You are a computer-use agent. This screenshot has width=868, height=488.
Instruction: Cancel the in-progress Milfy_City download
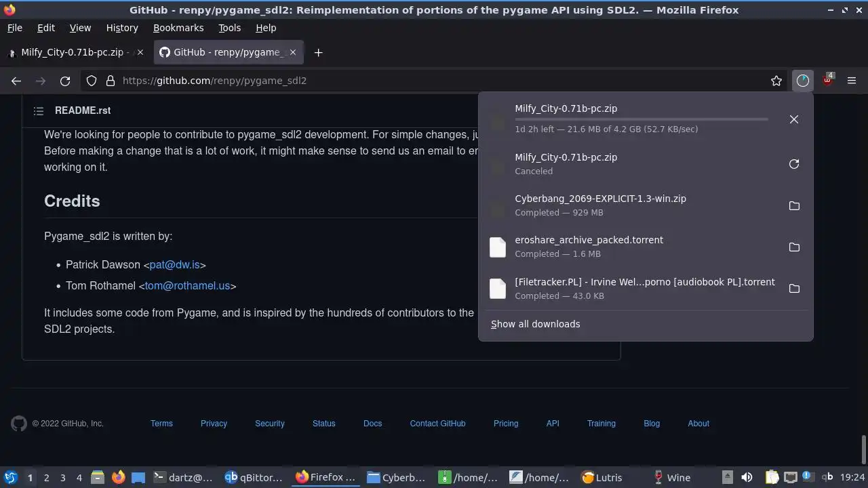(x=794, y=119)
